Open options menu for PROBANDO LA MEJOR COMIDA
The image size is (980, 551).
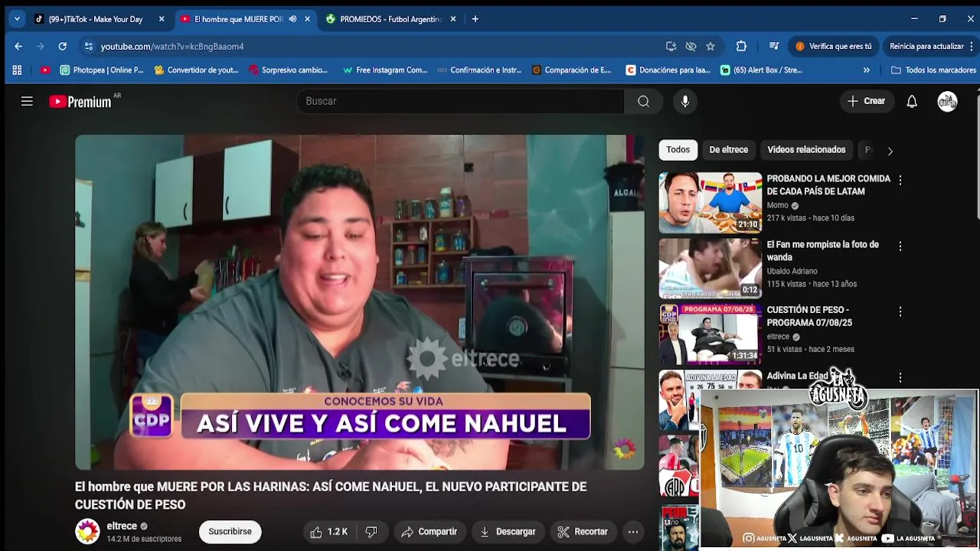[x=900, y=181]
